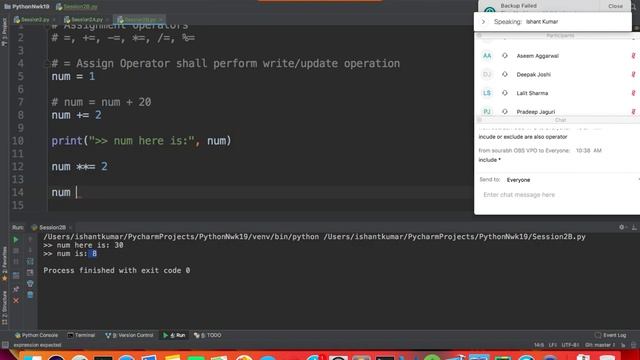Viewport: 640px width, 360px height.
Task: Click PythonNwk19 project breadcrumb
Action: (27, 7)
